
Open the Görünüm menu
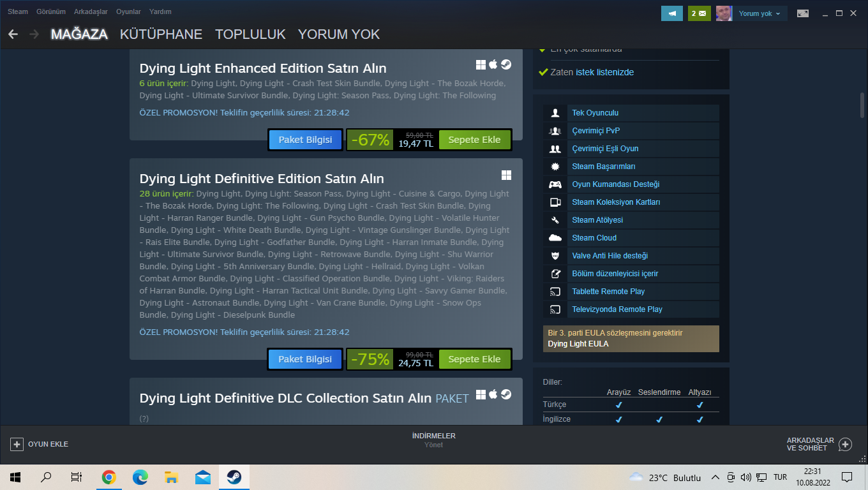point(51,11)
